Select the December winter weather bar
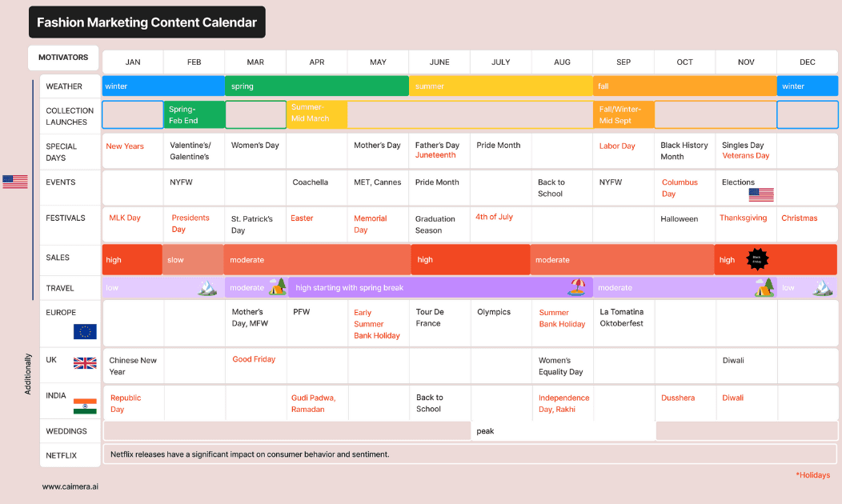This screenshot has width=842, height=504. pos(807,86)
